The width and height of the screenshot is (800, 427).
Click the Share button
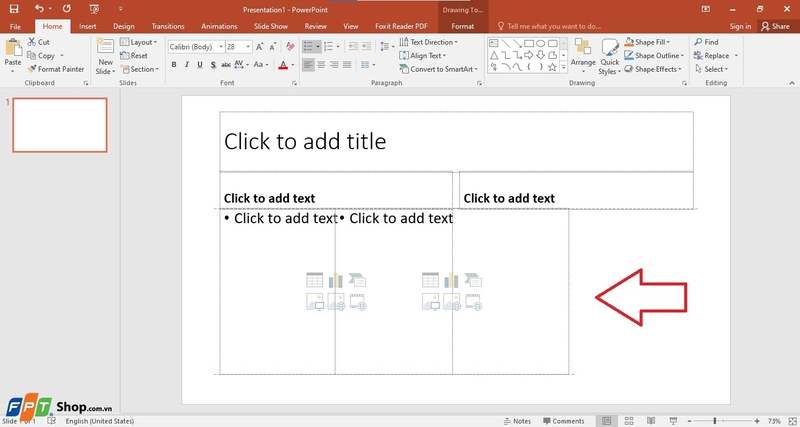776,26
